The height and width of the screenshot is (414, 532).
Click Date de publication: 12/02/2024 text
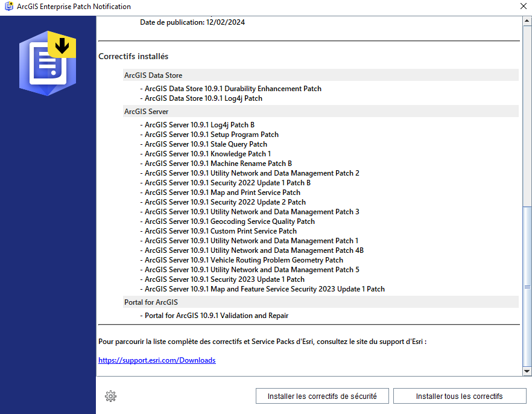point(192,22)
